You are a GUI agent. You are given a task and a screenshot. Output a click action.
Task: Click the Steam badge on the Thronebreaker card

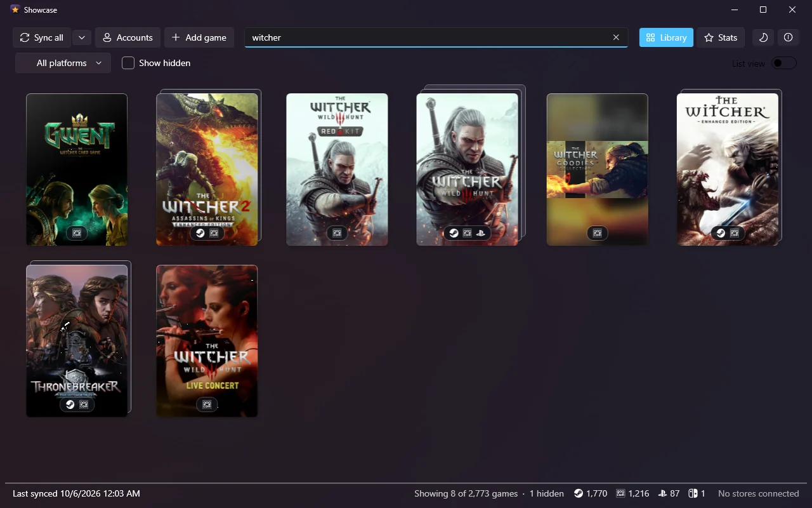(x=70, y=404)
